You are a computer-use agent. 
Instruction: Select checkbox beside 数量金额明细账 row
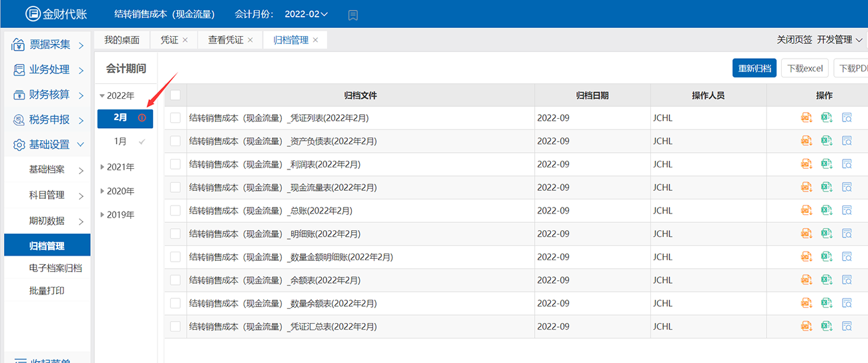coord(176,257)
